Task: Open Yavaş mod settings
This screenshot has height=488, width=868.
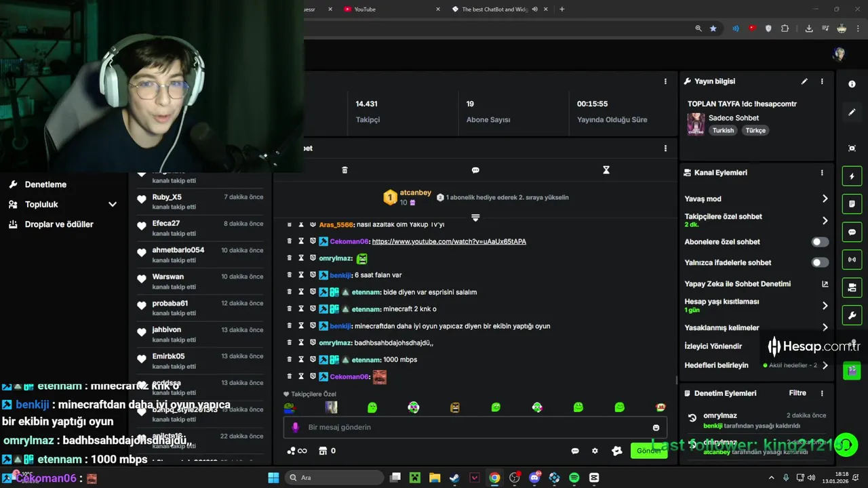Action: point(756,199)
